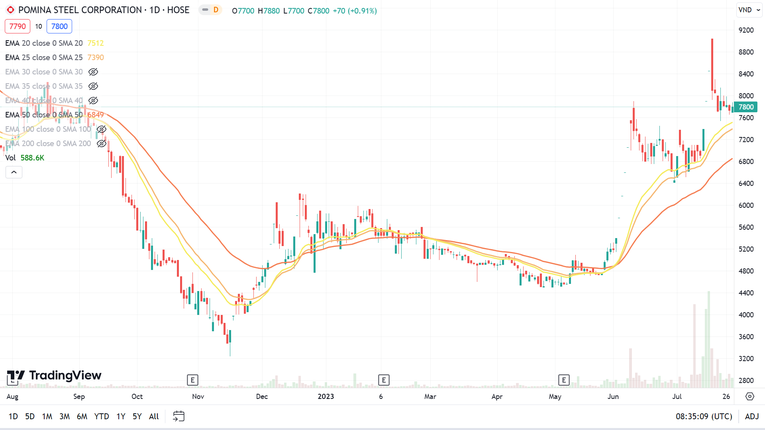The image size is (765, 430).
Task: Show the hidden EMA 30 indicator
Action: click(93, 72)
